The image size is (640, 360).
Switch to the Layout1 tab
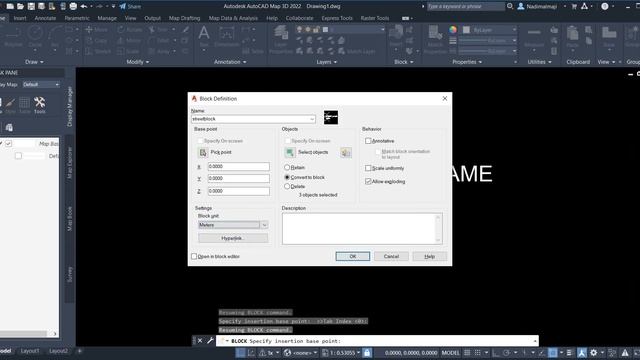point(30,351)
